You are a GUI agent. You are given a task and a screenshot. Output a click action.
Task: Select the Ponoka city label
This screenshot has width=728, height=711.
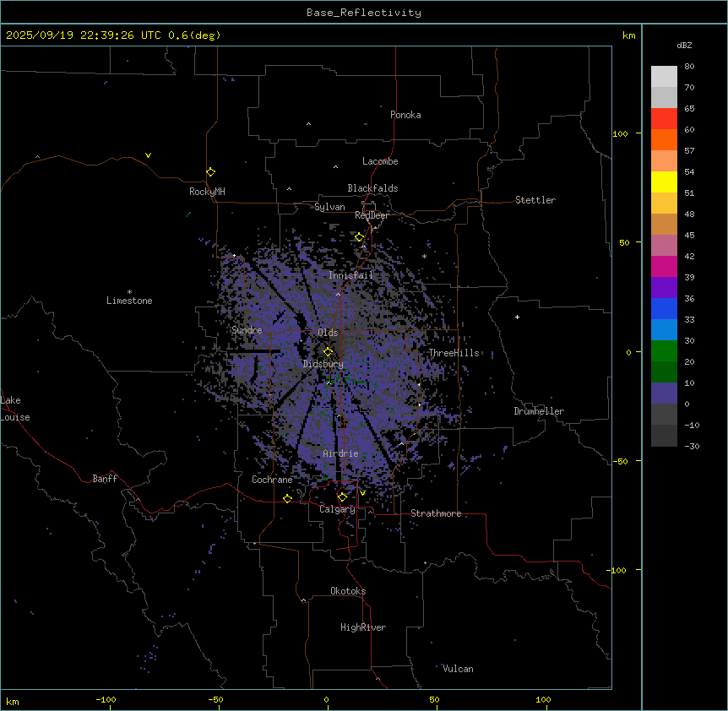(x=405, y=115)
